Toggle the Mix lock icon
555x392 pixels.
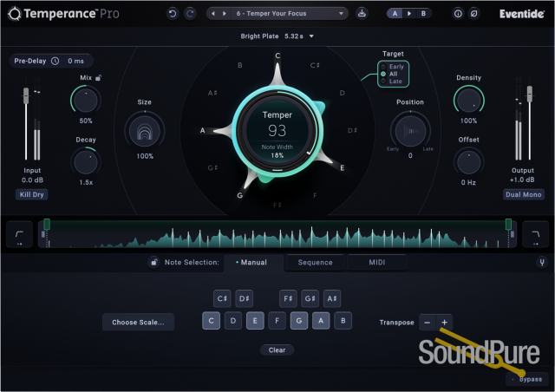[x=98, y=77]
